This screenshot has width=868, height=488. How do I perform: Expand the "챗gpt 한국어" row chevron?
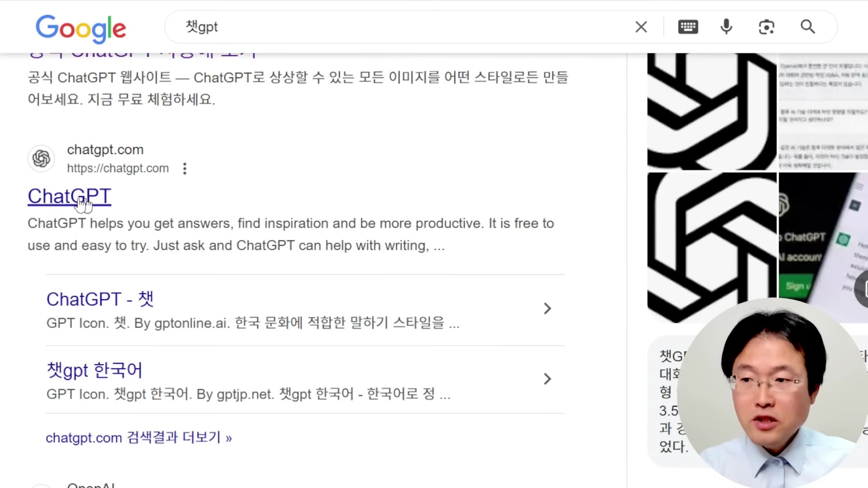coord(547,379)
